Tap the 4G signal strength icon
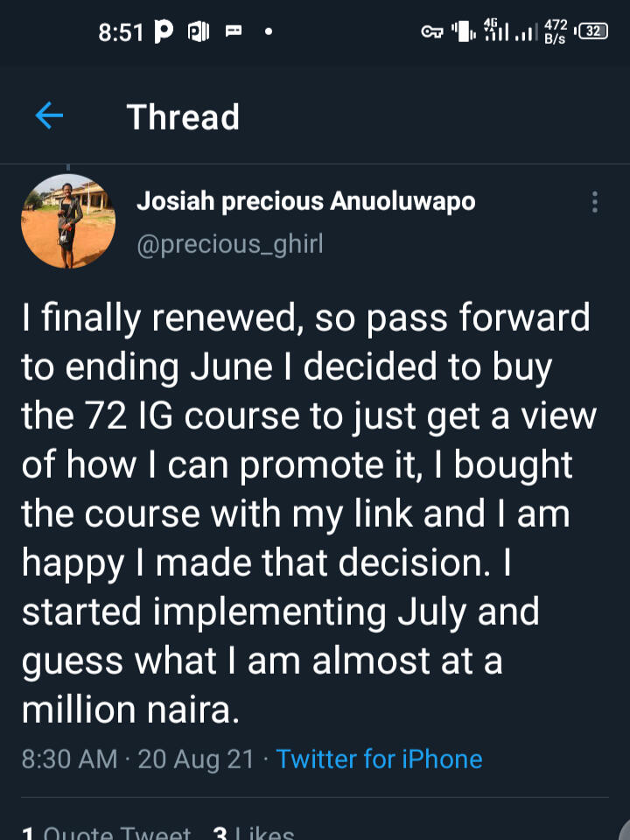Screen dimensions: 630x840 click(496, 31)
